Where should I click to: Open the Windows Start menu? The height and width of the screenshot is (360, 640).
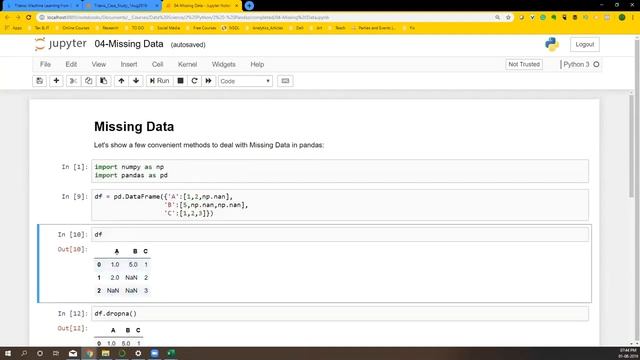7,353
